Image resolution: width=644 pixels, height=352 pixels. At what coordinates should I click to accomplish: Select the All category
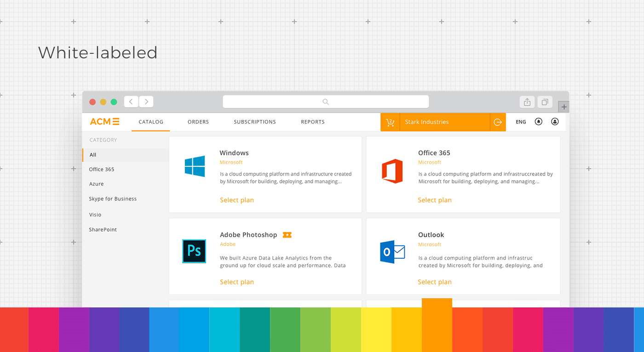click(126, 155)
